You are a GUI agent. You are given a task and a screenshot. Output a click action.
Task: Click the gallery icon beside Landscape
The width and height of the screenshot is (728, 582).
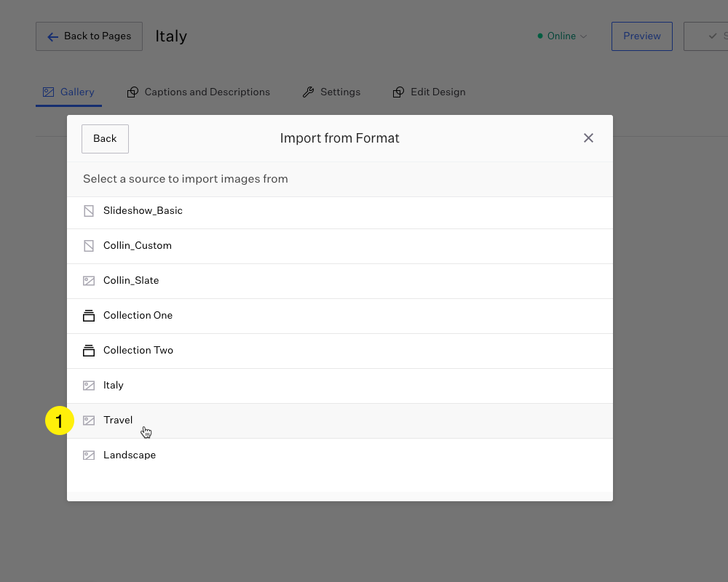point(89,455)
